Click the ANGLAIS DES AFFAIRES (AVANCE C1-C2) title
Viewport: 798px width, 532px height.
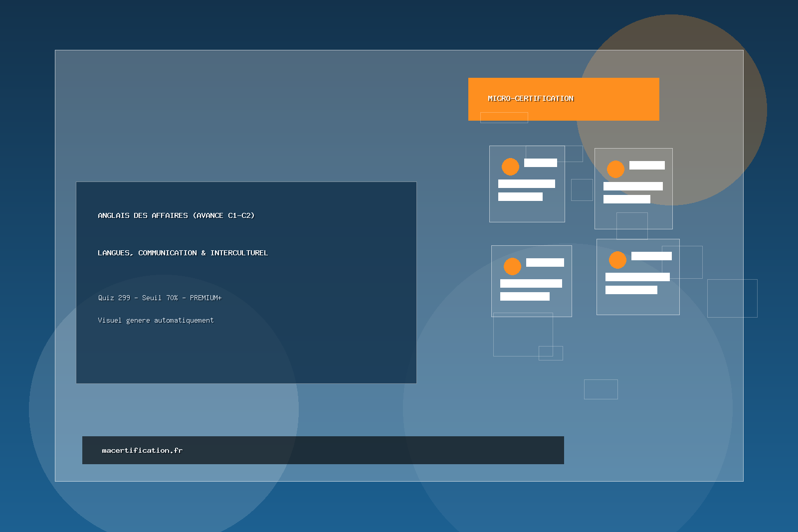coord(176,215)
